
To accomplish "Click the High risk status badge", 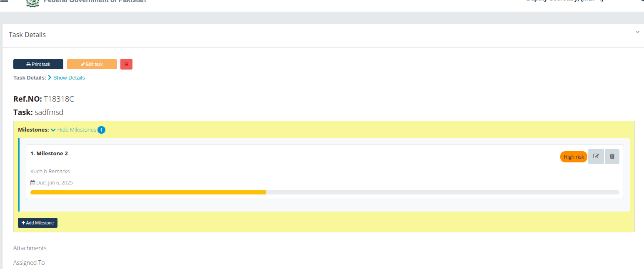I will pyautogui.click(x=574, y=157).
